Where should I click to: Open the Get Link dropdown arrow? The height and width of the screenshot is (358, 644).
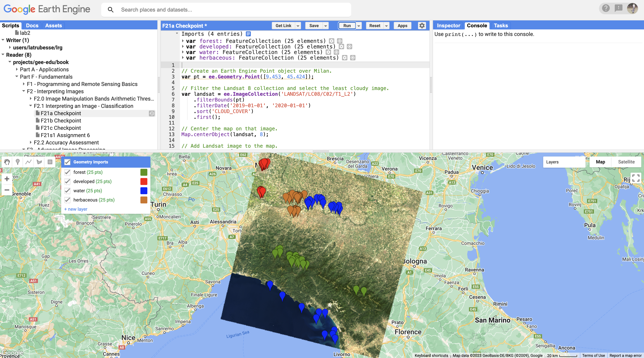(298, 26)
